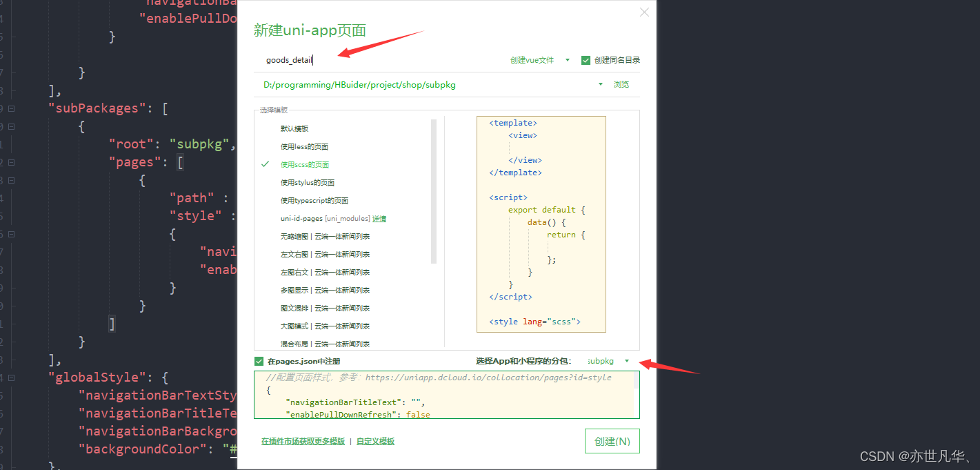The image size is (980, 470).
Task: Click the "root": "subpkg" line in editor
Action: [x=172, y=144]
